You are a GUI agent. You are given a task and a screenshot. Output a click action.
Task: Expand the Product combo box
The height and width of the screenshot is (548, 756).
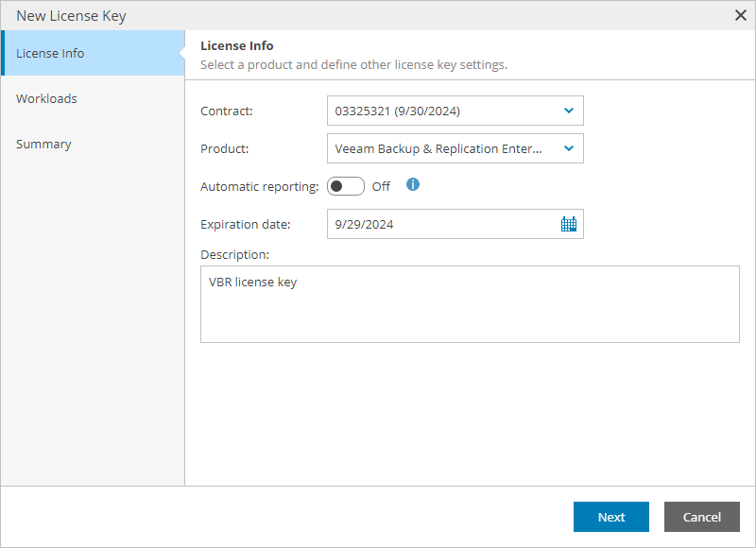pos(455,148)
